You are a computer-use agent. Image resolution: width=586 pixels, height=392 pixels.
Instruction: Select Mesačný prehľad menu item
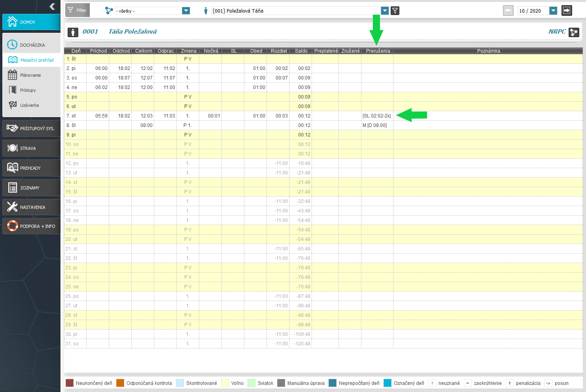(x=32, y=60)
